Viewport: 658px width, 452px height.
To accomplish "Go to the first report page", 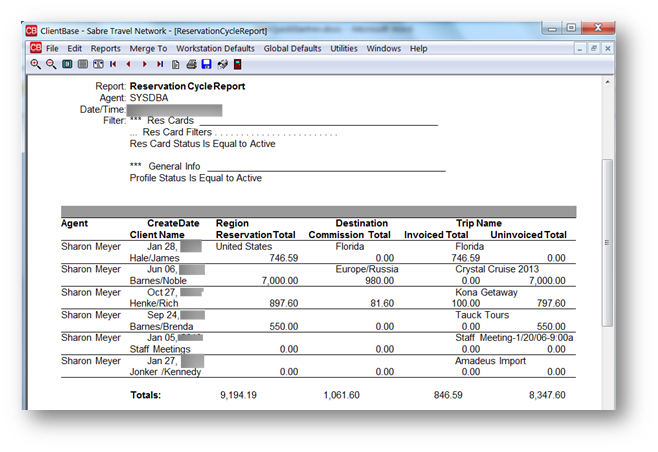I will (113, 64).
